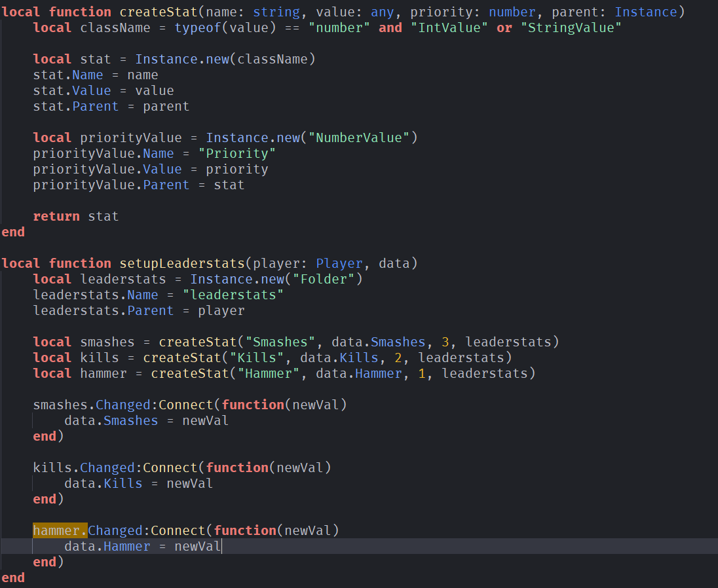Image resolution: width=718 pixels, height=588 pixels.
Task: Click the line 'stat.Name = name'
Action: [x=95, y=75]
